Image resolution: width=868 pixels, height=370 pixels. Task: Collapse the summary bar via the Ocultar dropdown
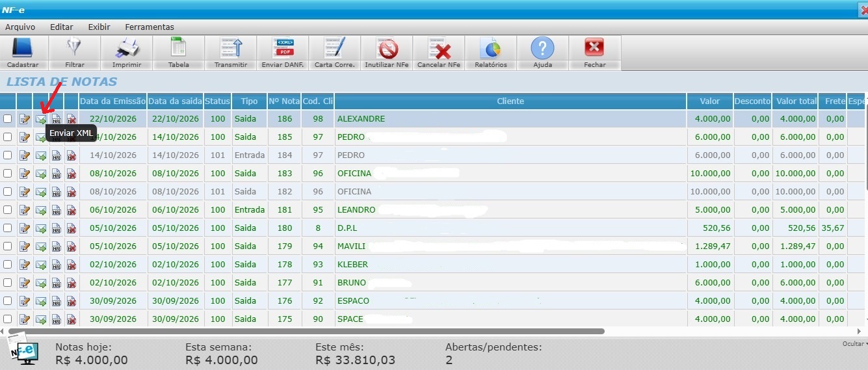pos(854,343)
